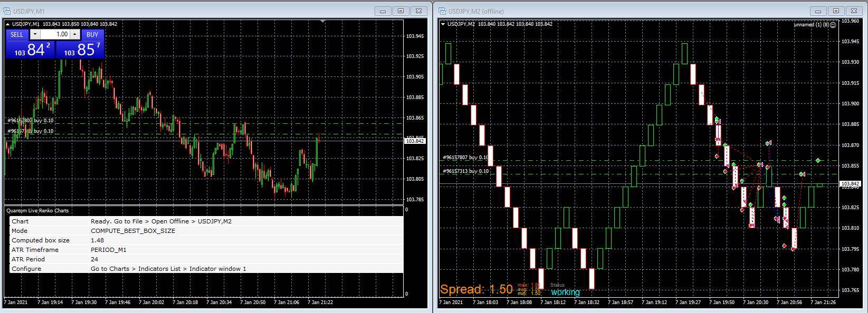
Task: Click the Spread: 1.50 label
Action: [x=476, y=289]
